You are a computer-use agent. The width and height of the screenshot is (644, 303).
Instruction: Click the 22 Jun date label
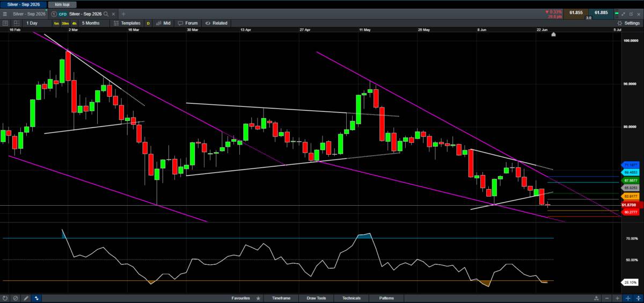pos(542,30)
